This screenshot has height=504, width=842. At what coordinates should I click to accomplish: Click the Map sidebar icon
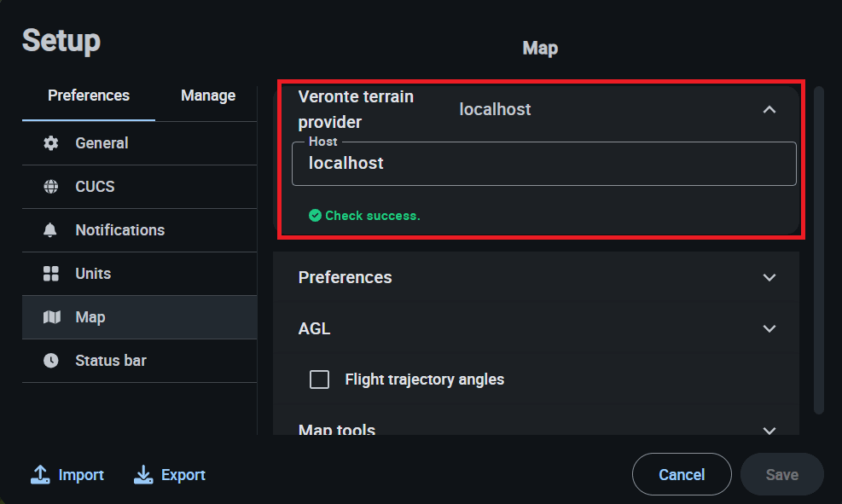point(51,317)
